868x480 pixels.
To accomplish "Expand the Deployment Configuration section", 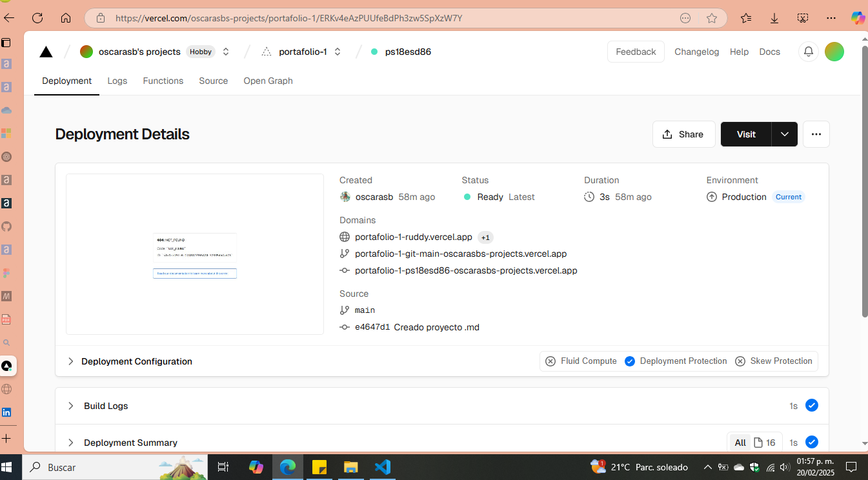I will coord(130,361).
